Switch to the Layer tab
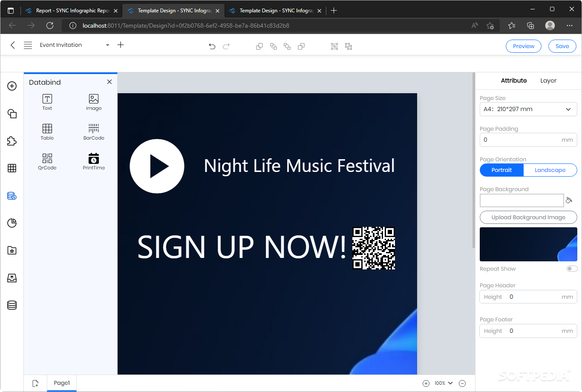Viewport: 582px width, 392px height. pyautogui.click(x=548, y=80)
